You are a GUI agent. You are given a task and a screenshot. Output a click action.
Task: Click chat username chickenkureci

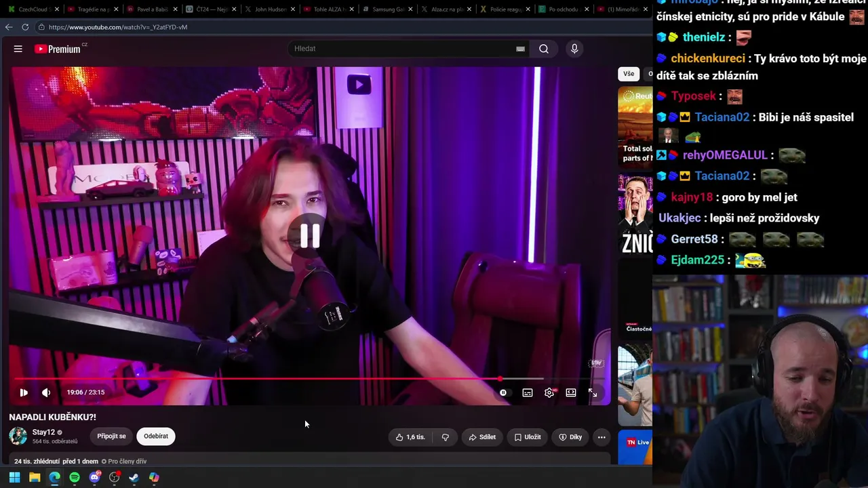pos(708,58)
